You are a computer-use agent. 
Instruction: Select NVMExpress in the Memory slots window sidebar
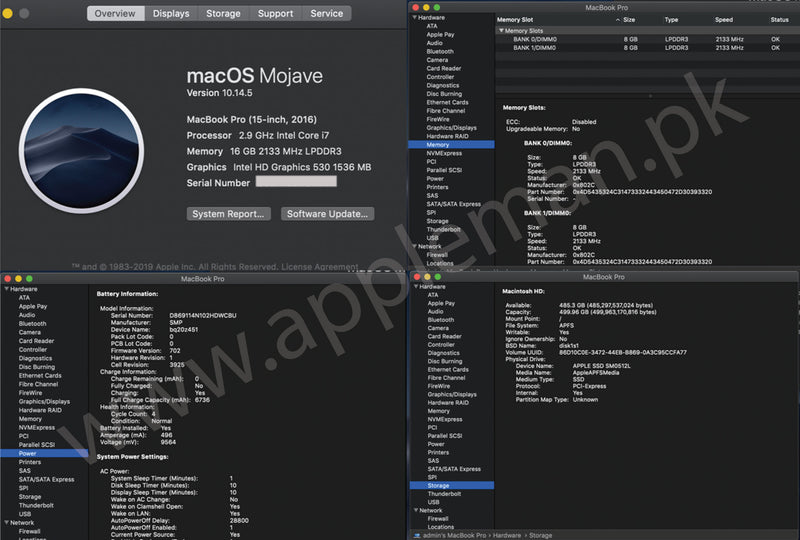click(x=444, y=153)
